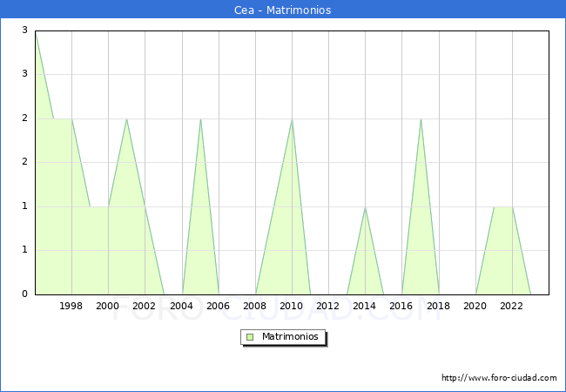Click the green Matrimonios legend swatch
This screenshot has width=566, height=392.
point(250,336)
